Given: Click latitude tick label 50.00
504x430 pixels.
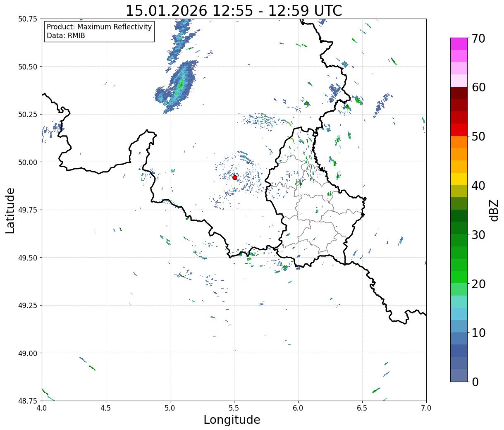Looking at the screenshot, I should 27,162.
